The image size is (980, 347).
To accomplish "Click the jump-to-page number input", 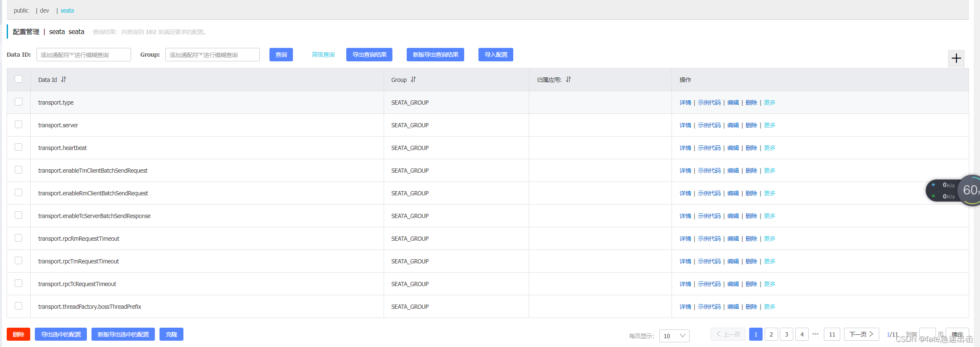I will [927, 334].
